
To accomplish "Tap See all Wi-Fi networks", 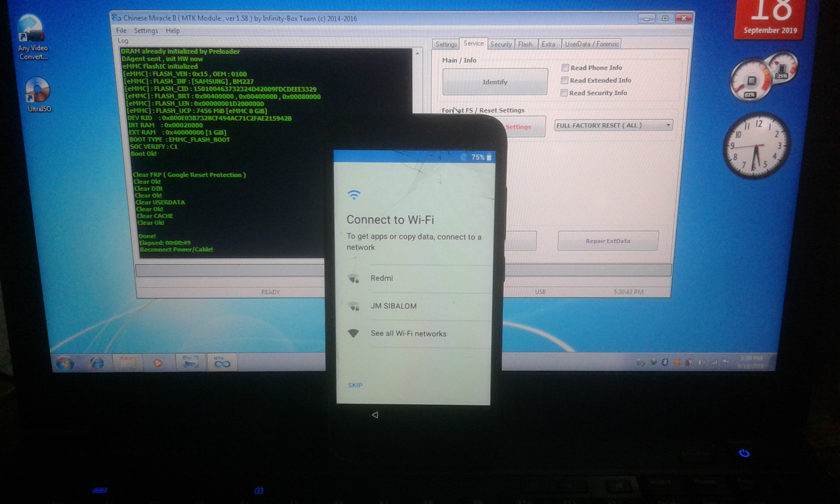I will pos(413,333).
